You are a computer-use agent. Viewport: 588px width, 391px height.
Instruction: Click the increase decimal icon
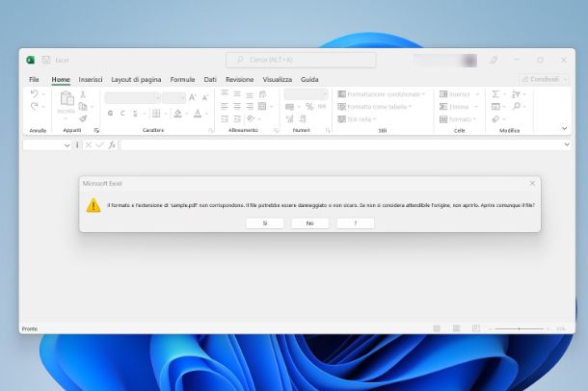[x=289, y=118]
